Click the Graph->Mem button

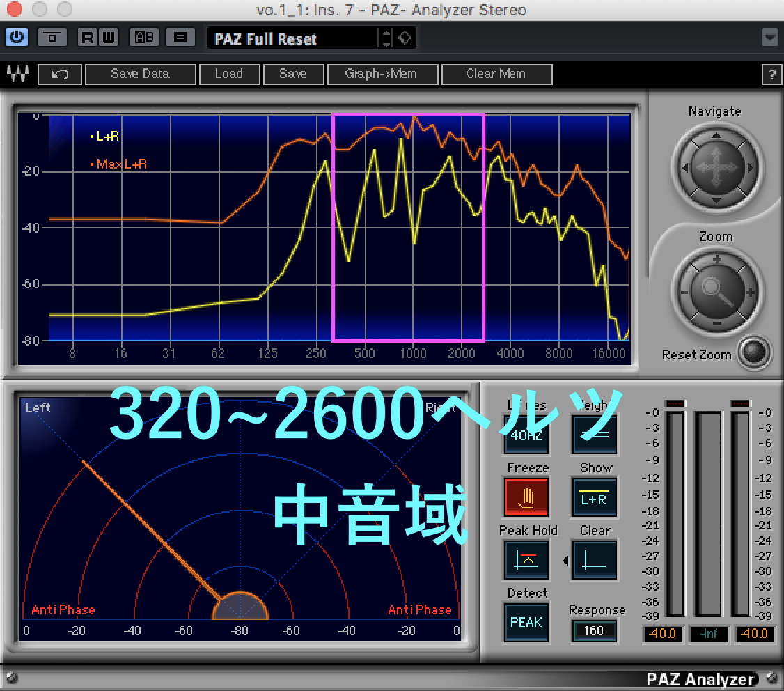pyautogui.click(x=382, y=74)
